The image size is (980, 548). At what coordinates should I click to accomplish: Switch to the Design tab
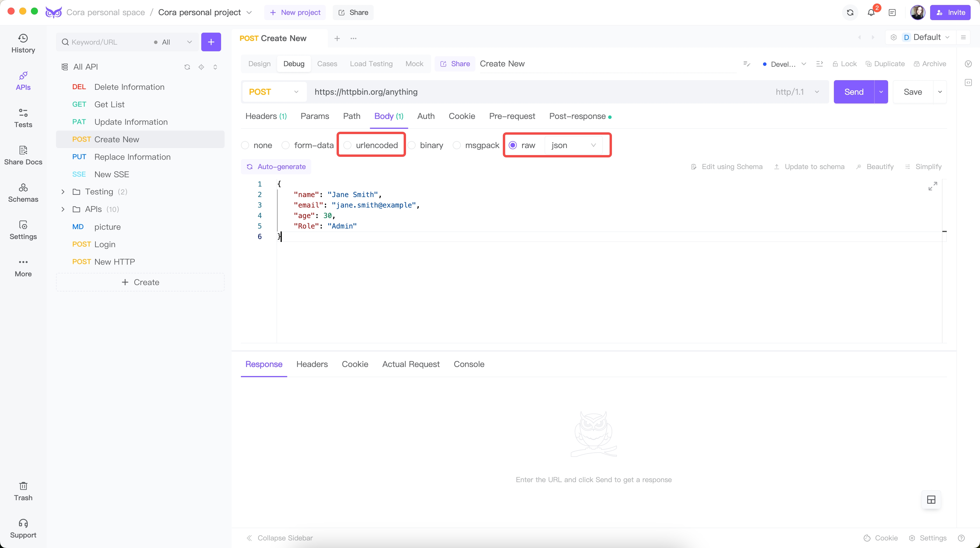pyautogui.click(x=259, y=64)
